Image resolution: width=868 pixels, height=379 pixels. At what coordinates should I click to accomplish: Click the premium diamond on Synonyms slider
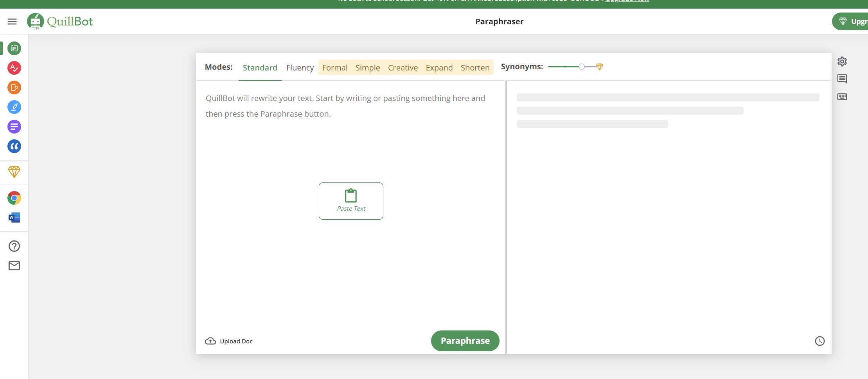click(600, 67)
